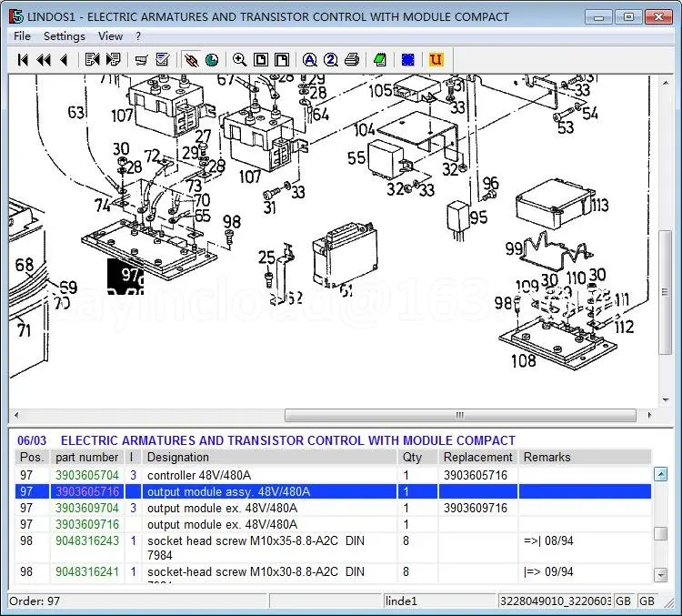Click the Qty column header
Screen dimensions: 682x616
coord(417,457)
